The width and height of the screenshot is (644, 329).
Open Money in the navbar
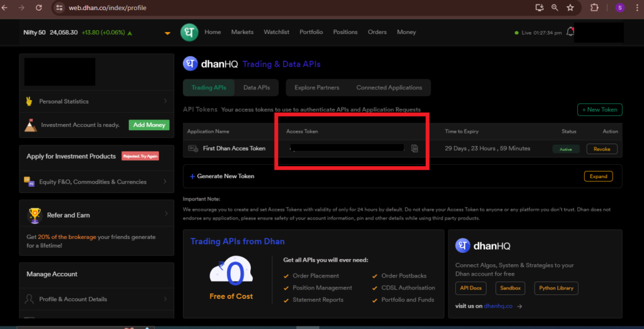406,32
